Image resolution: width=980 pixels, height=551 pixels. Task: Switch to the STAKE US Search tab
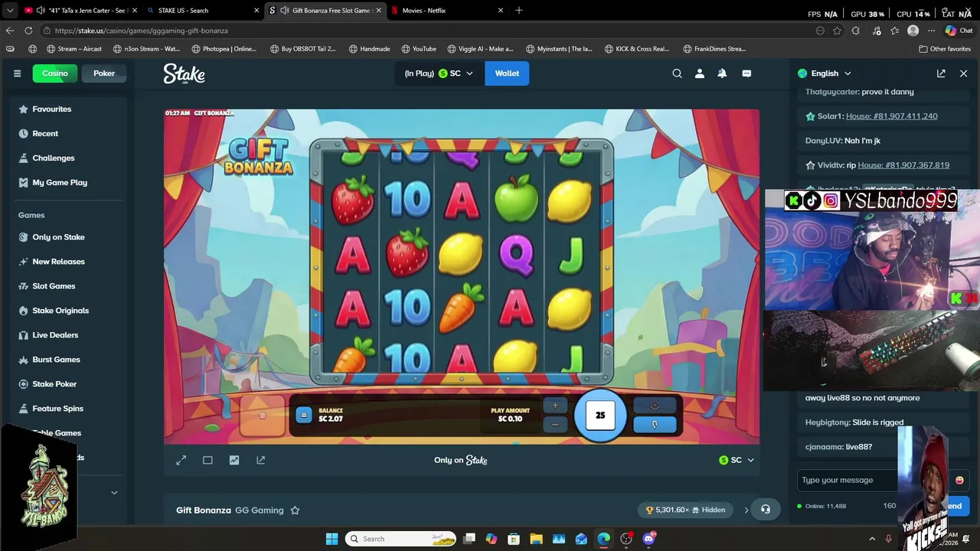203,11
